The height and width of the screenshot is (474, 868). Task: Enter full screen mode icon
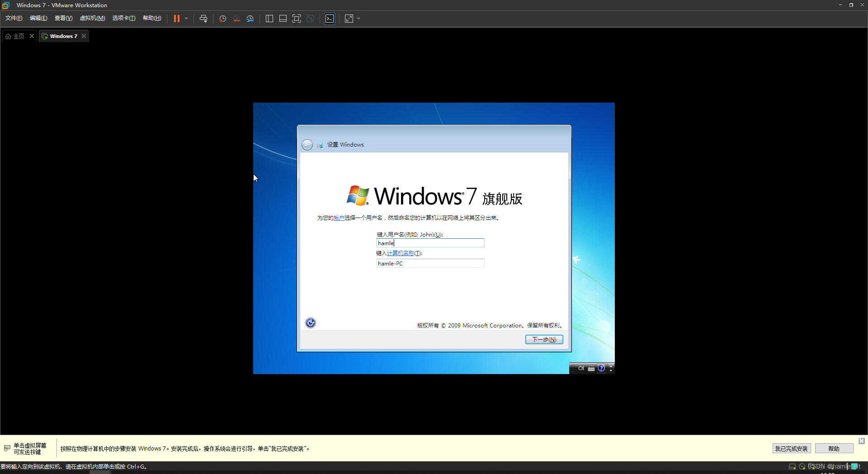click(297, 19)
